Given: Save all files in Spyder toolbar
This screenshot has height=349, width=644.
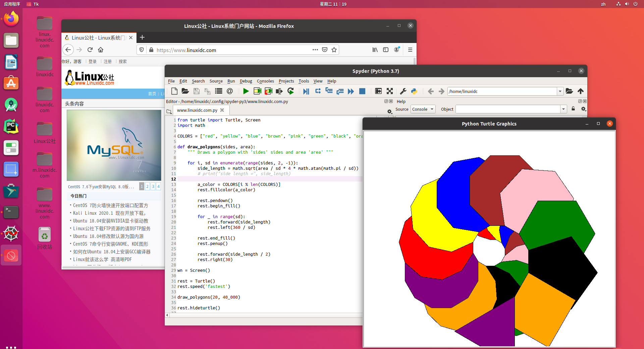Looking at the screenshot, I should pyautogui.click(x=208, y=91).
